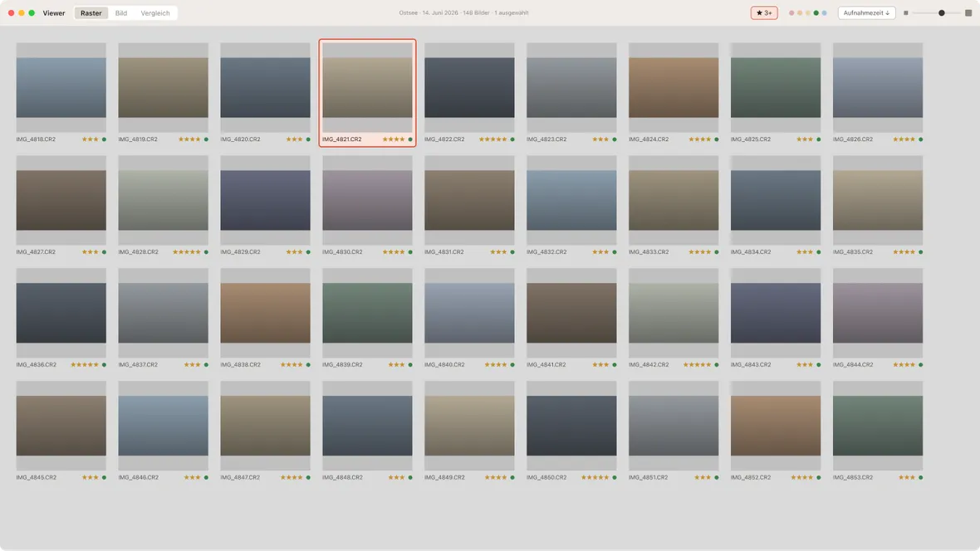
Task: Click the file name IMG_4834.CR2
Action: (751, 252)
